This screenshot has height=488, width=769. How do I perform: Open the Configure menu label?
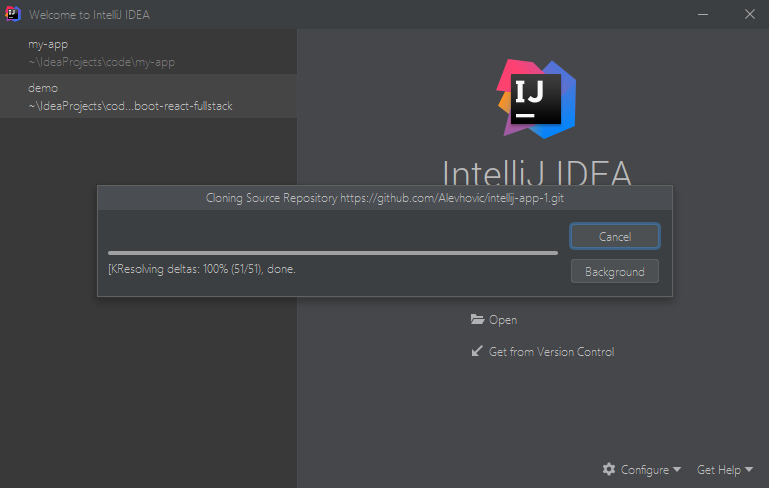[x=644, y=470]
